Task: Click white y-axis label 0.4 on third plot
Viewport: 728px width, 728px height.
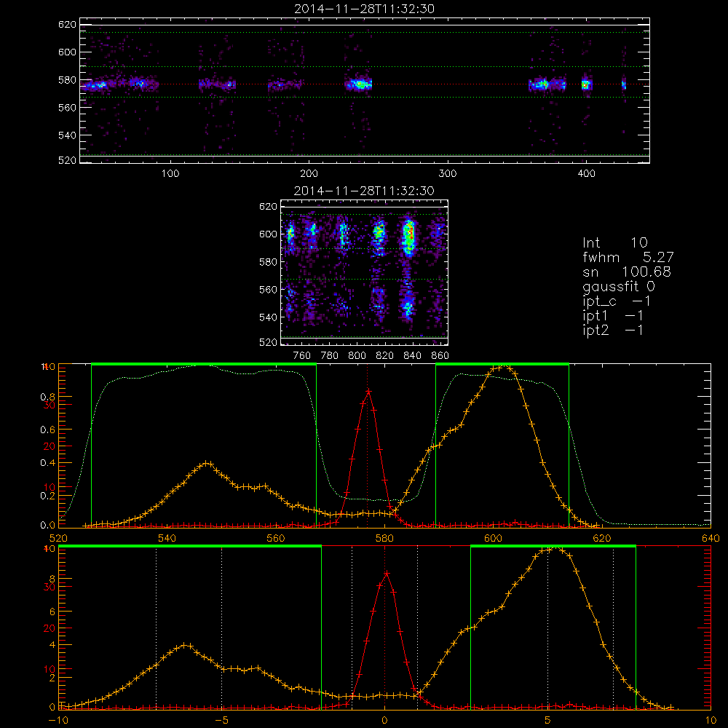Action: click(48, 462)
